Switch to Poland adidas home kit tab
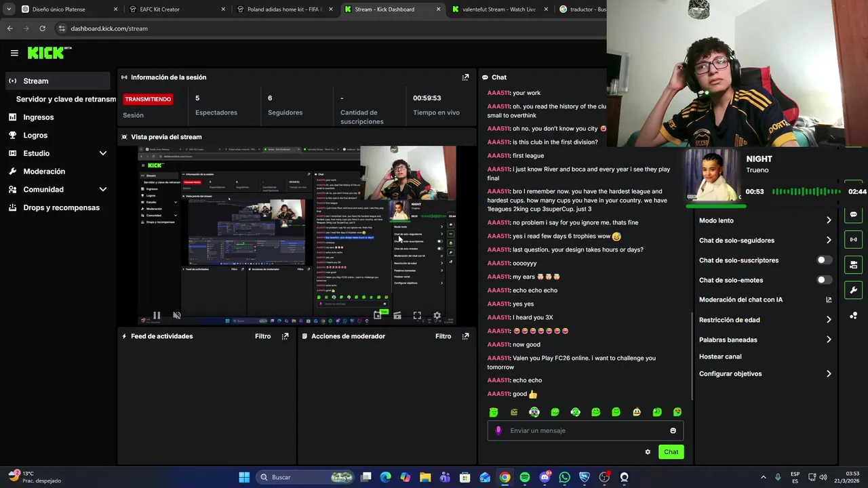The height and width of the screenshot is (488, 868). click(285, 9)
